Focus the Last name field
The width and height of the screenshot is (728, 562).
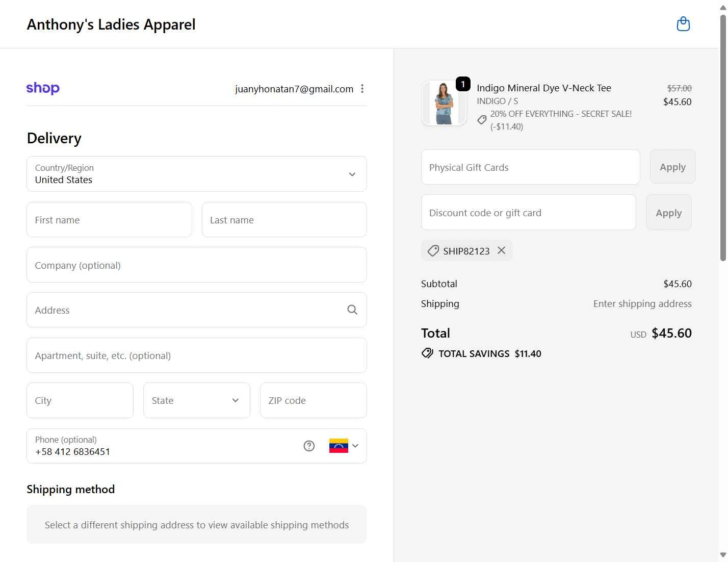point(284,220)
